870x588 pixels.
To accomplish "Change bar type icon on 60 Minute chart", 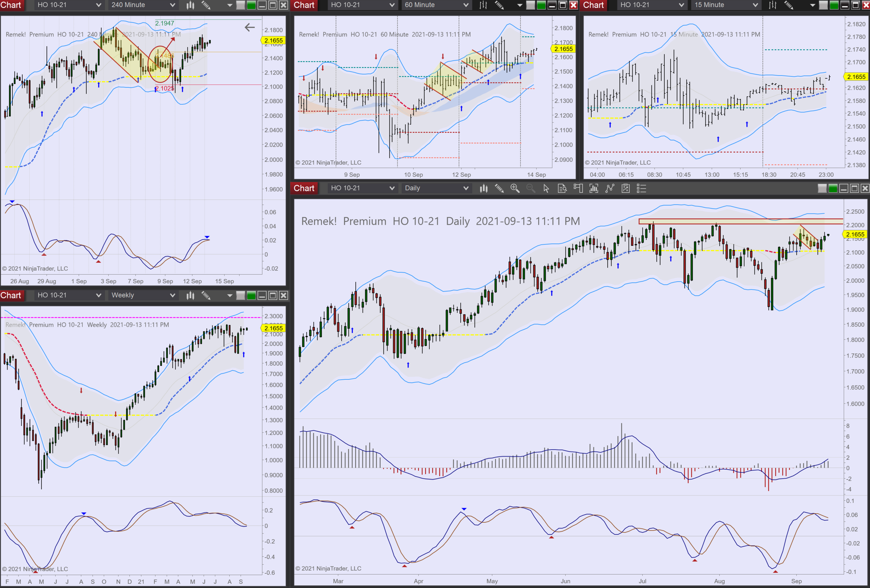I will tap(483, 5).
